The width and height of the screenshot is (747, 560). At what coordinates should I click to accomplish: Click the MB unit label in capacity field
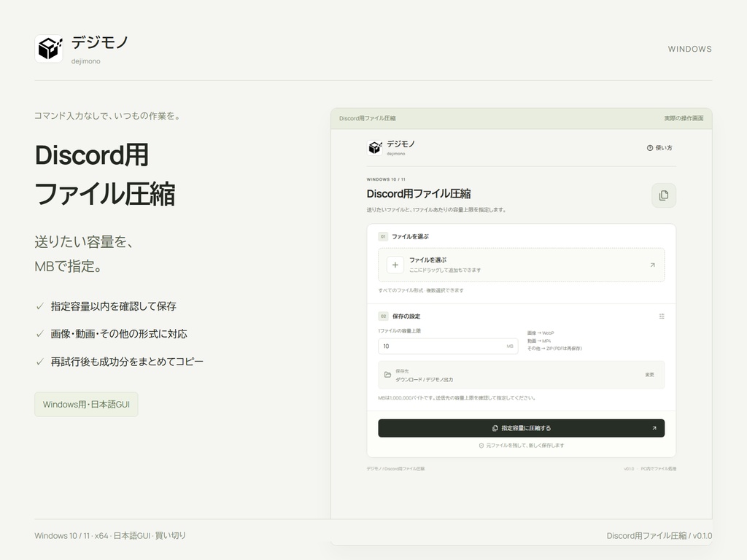point(510,346)
